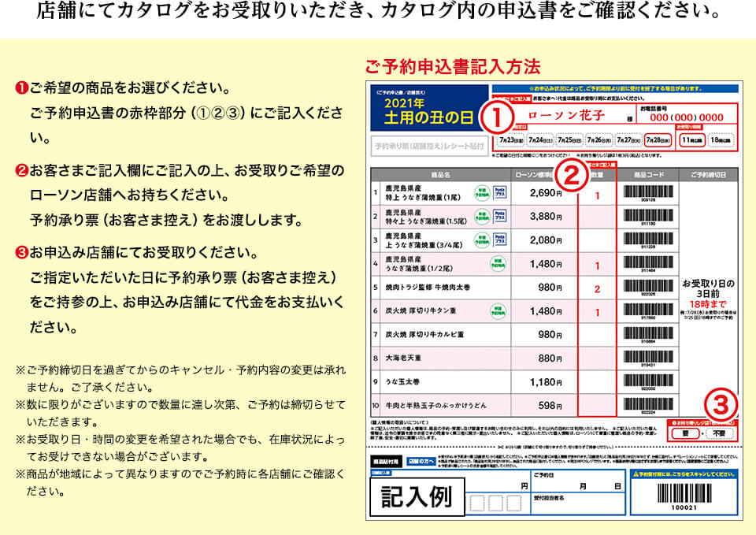
Task: Select the 7月23日(金) pickup date
Action: coord(509,140)
